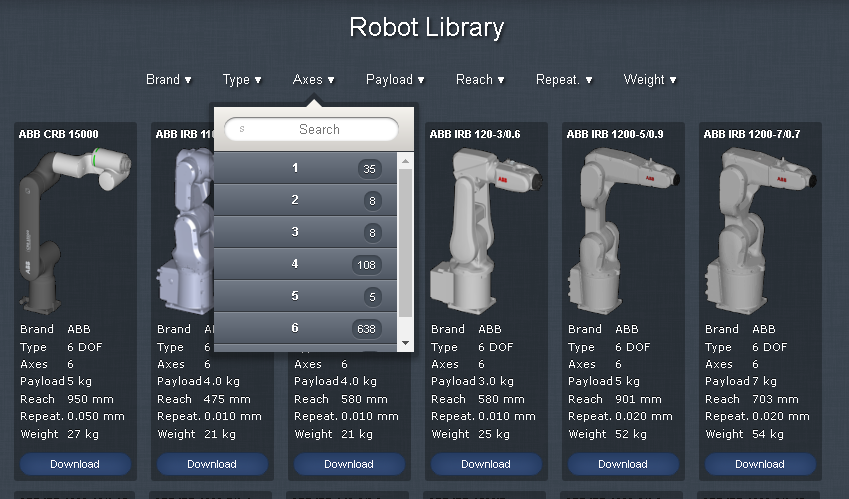Click the ABB CRB 15000 card title
849x499 pixels.
click(58, 134)
